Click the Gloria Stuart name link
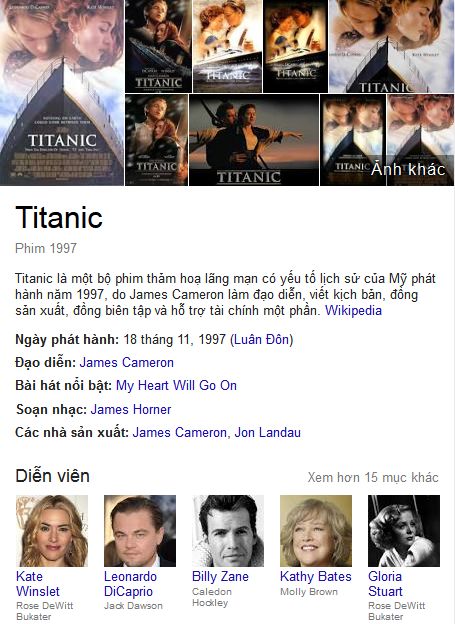 (x=385, y=584)
